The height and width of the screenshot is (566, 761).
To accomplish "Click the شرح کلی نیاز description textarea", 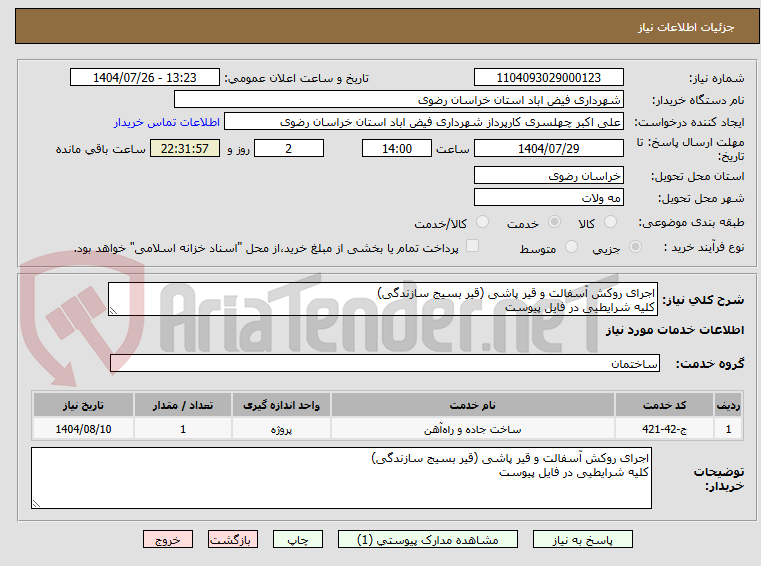I will coord(383,300).
